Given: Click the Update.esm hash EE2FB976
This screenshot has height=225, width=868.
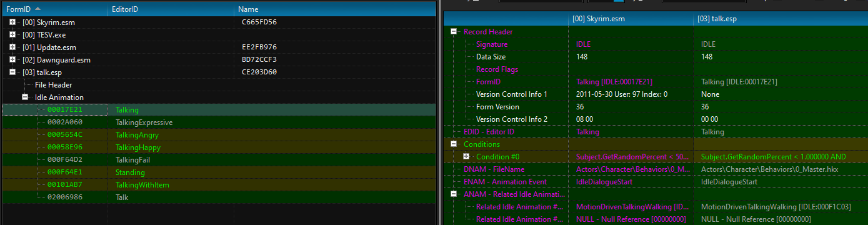Looking at the screenshot, I should click(x=259, y=47).
